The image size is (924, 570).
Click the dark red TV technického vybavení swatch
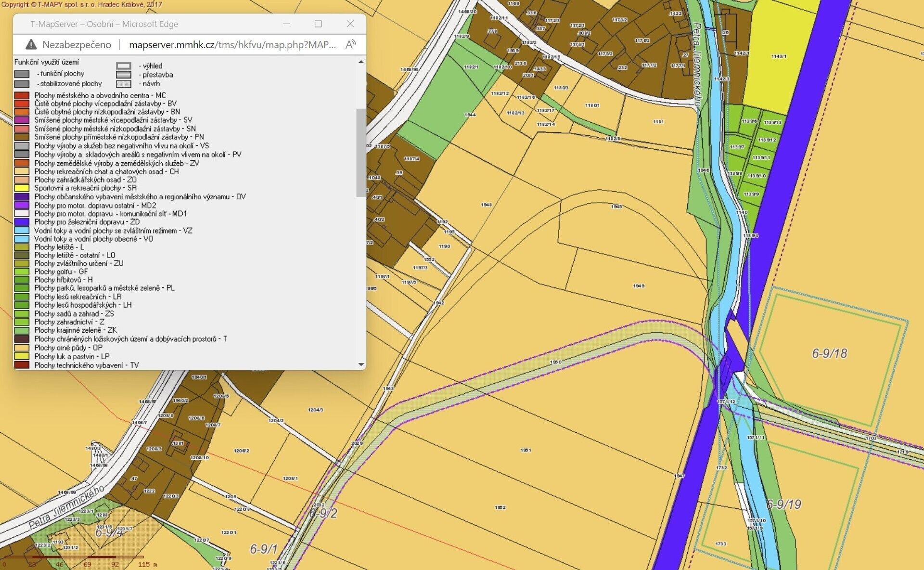tap(22, 365)
